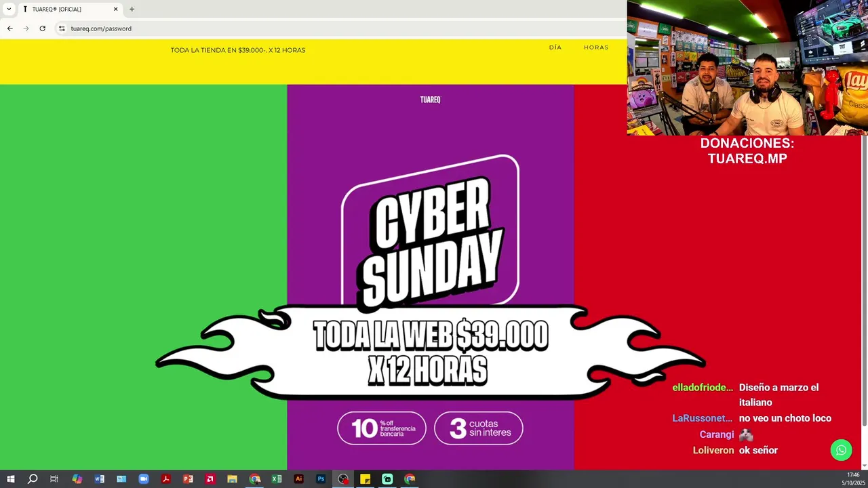Open the Windows Start menu

10,479
